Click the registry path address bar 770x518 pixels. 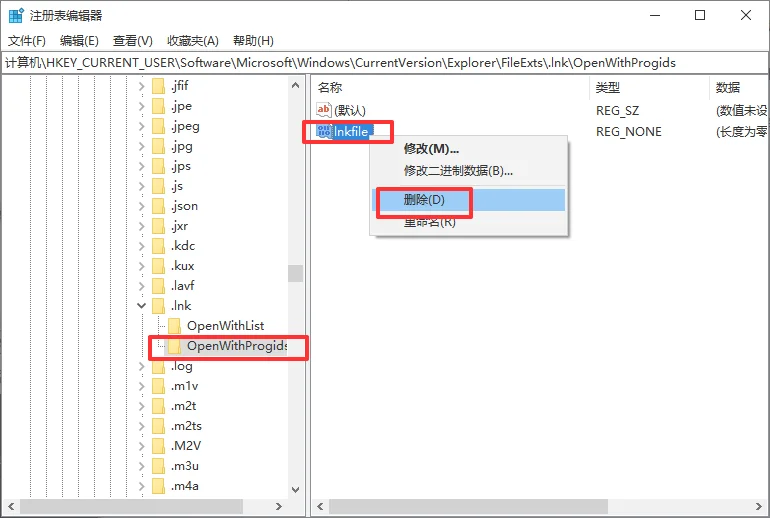(x=385, y=63)
